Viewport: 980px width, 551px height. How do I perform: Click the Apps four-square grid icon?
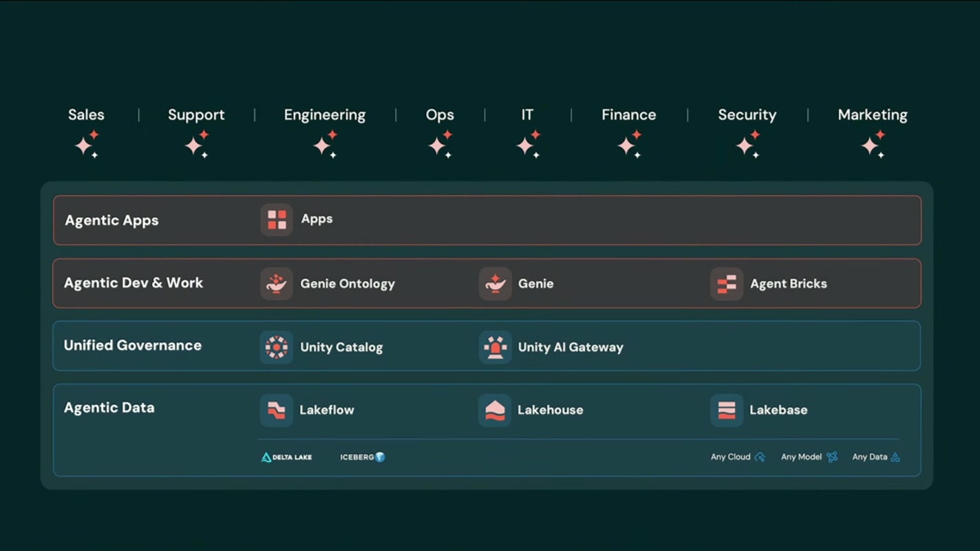point(277,220)
